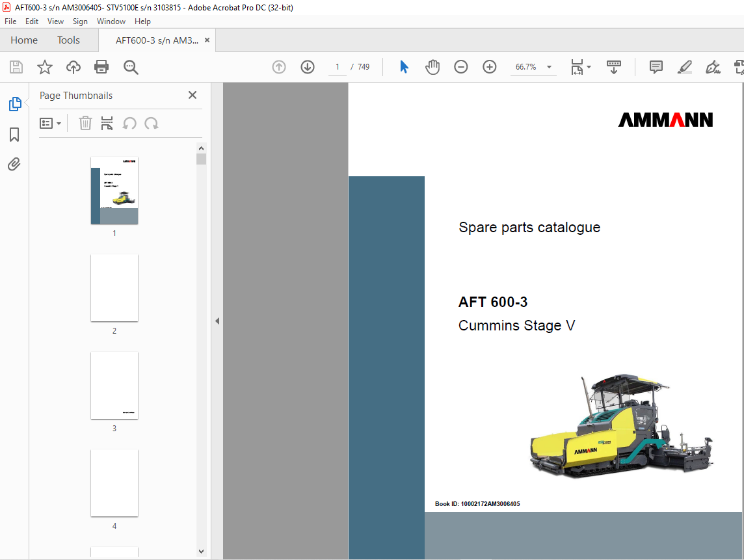
Task: Collapse the navigation pane arrow
Action: tap(217, 321)
